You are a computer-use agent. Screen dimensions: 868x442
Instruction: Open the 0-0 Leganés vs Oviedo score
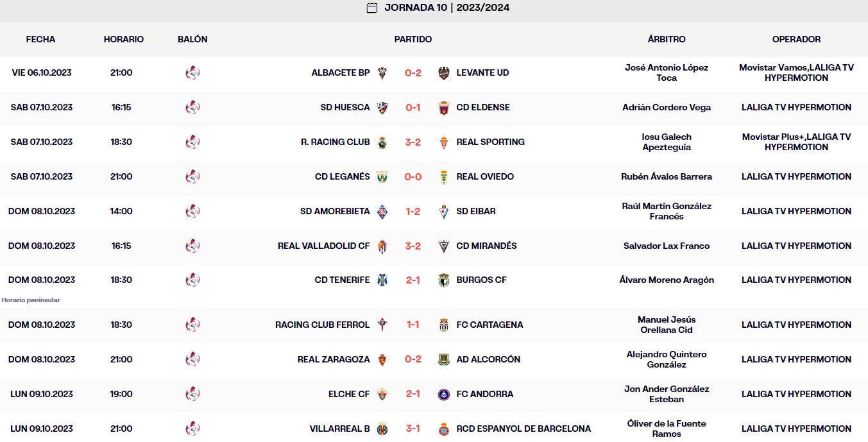click(413, 177)
